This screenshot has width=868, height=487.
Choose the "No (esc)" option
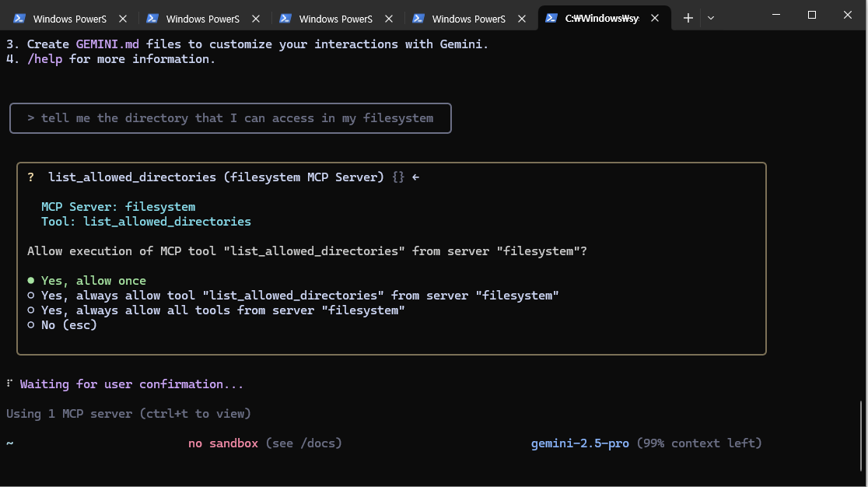tap(62, 325)
